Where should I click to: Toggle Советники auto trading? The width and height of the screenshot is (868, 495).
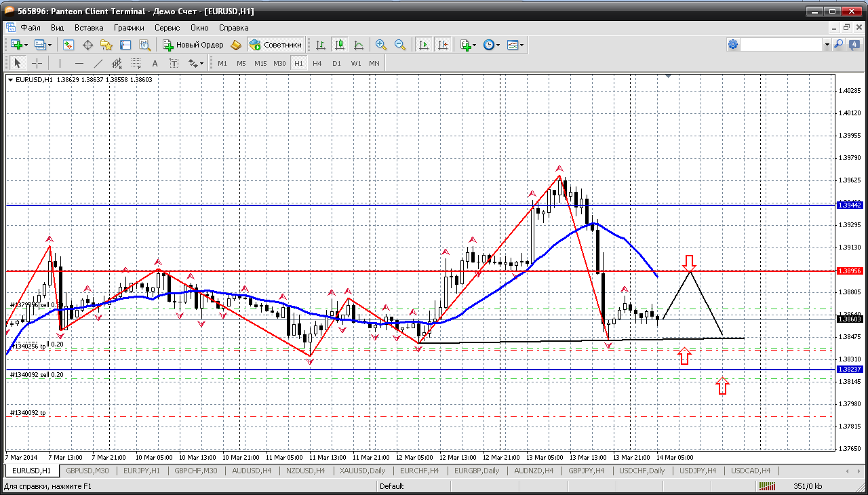[275, 45]
